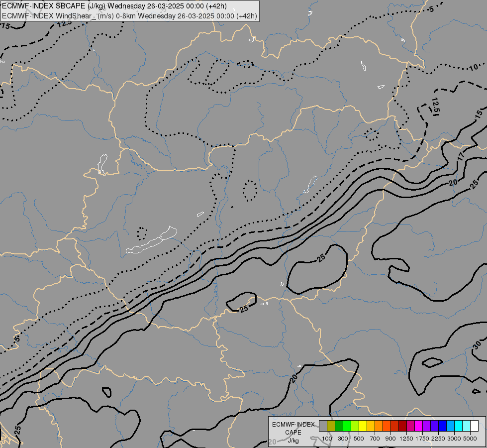Click legend value 900
This screenshot has height=448, width=487.
[390, 439]
